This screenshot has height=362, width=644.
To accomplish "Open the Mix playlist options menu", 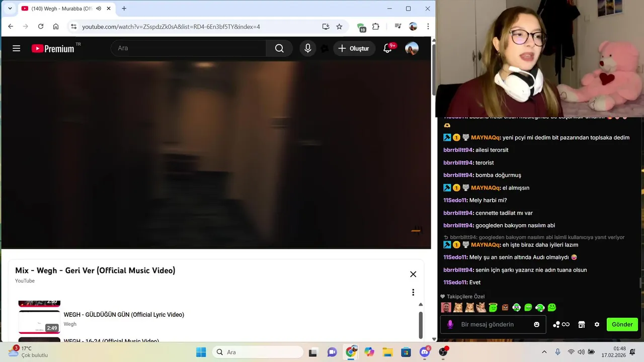I will [x=413, y=292].
